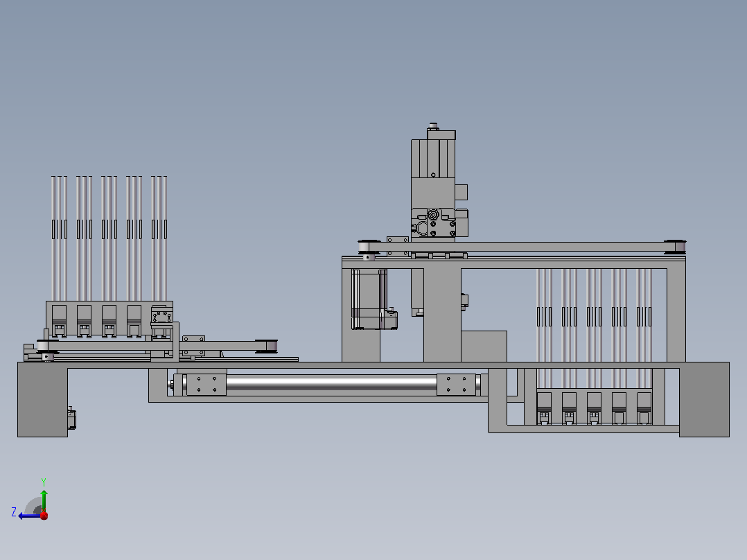Click the blue Z axis of the orientation triad
This screenshot has width=747, height=560.
(28, 516)
